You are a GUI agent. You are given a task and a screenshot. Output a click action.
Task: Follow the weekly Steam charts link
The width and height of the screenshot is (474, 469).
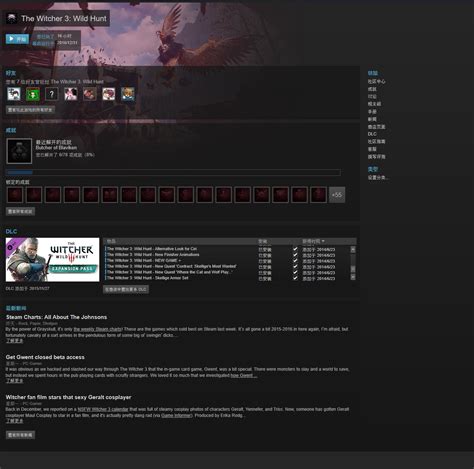[97, 329]
